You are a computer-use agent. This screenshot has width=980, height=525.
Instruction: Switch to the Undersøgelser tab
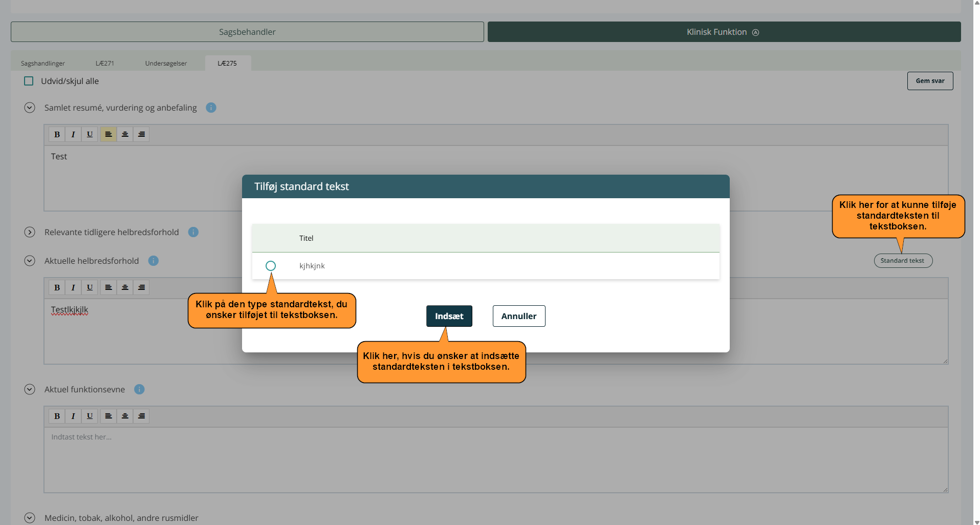[x=166, y=64]
